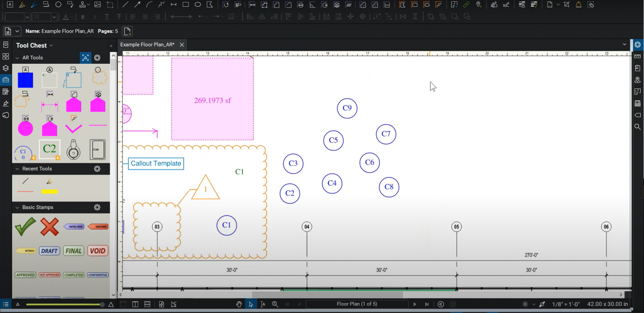Select the Arrow markup tool
This screenshot has height=313, width=644.
click(137, 5)
